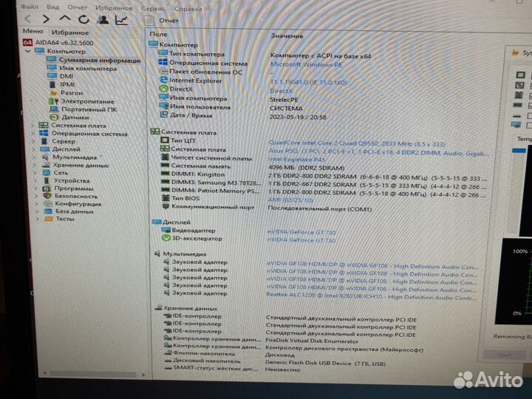
Task: Expand the Сеть tree node
Action: tap(35, 173)
